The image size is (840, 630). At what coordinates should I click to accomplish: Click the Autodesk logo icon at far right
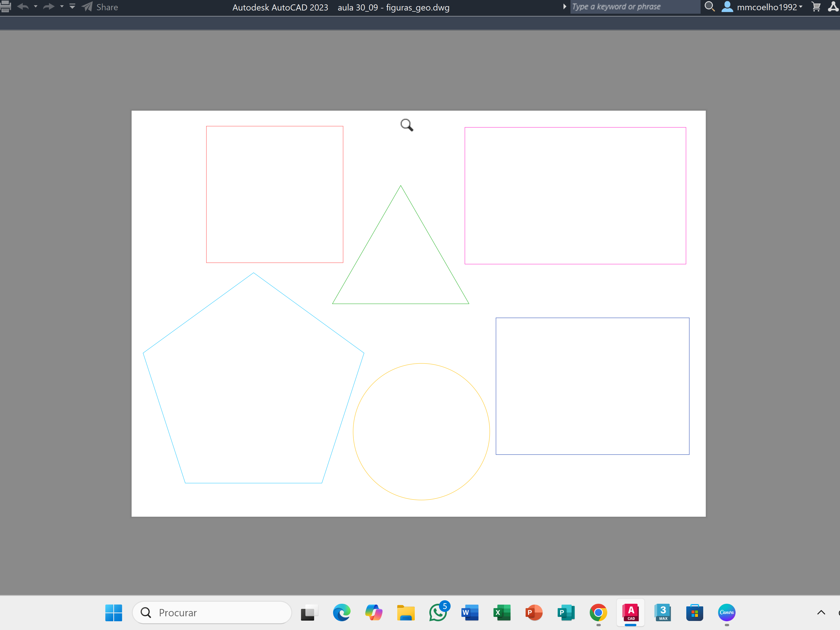coord(834,7)
